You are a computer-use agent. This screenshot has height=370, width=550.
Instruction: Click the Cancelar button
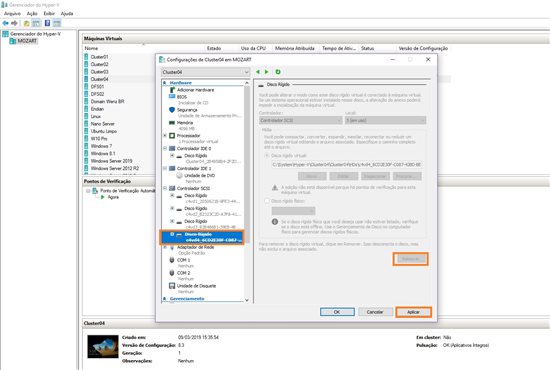point(375,312)
